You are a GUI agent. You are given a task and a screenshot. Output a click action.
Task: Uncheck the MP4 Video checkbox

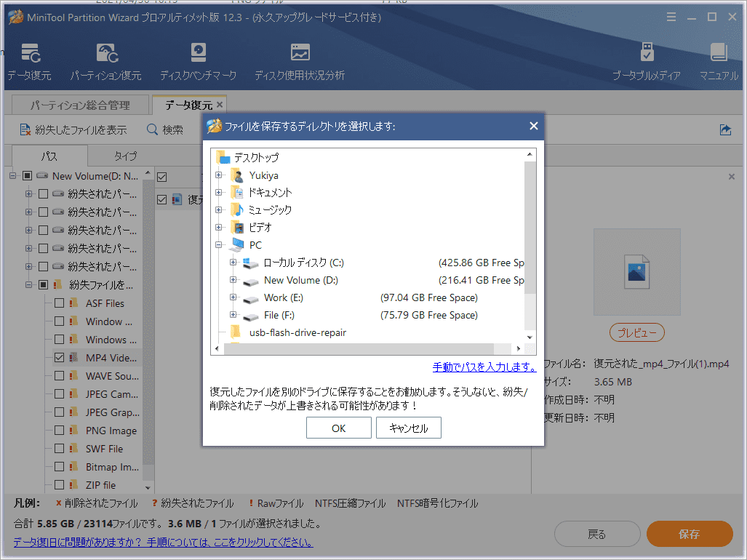point(60,357)
